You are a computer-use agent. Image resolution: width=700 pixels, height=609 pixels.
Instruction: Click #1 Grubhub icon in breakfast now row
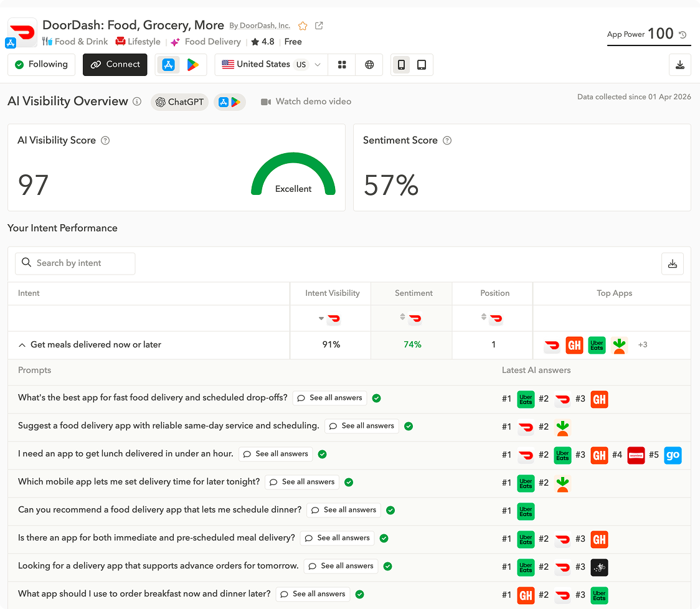point(526,595)
